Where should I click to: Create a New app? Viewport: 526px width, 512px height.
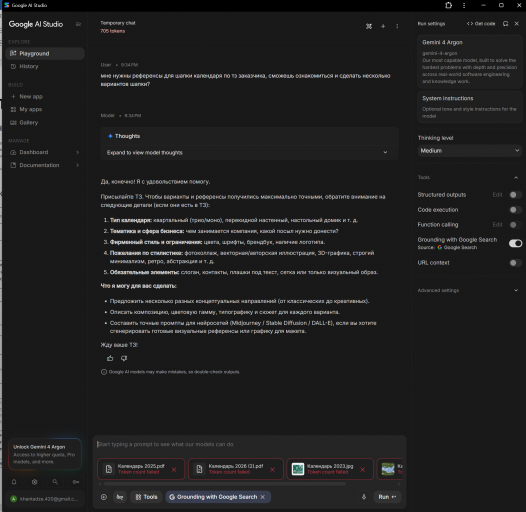[x=45, y=97]
